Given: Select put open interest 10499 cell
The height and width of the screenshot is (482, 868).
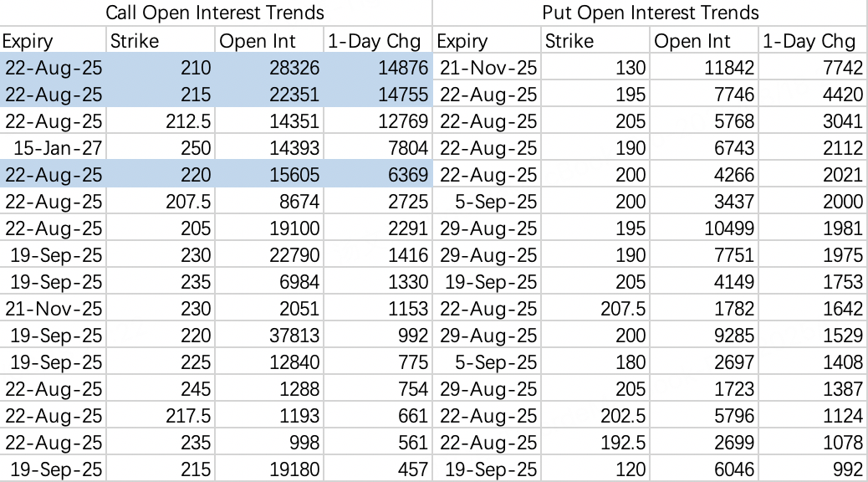Looking at the screenshot, I should tap(704, 228).
